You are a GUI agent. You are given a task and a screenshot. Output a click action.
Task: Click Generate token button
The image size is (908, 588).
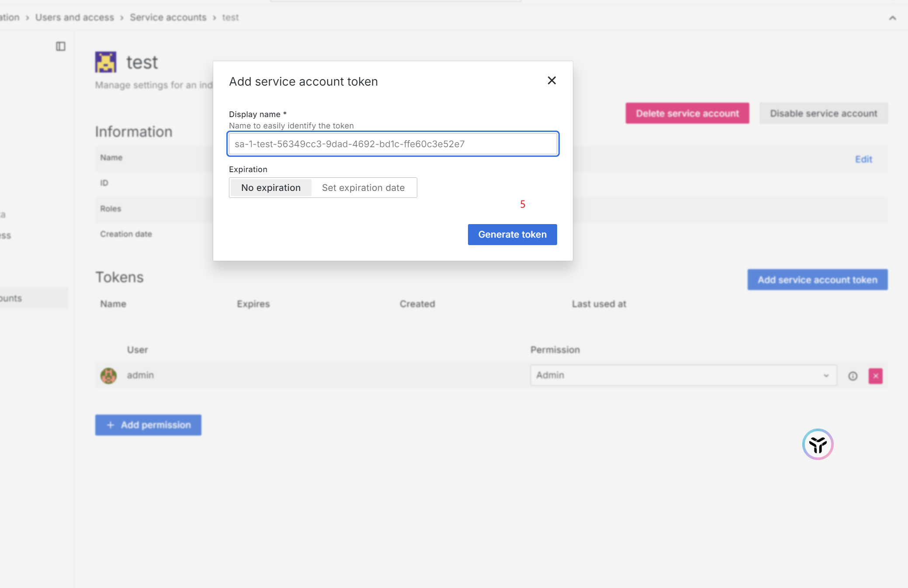[512, 235]
